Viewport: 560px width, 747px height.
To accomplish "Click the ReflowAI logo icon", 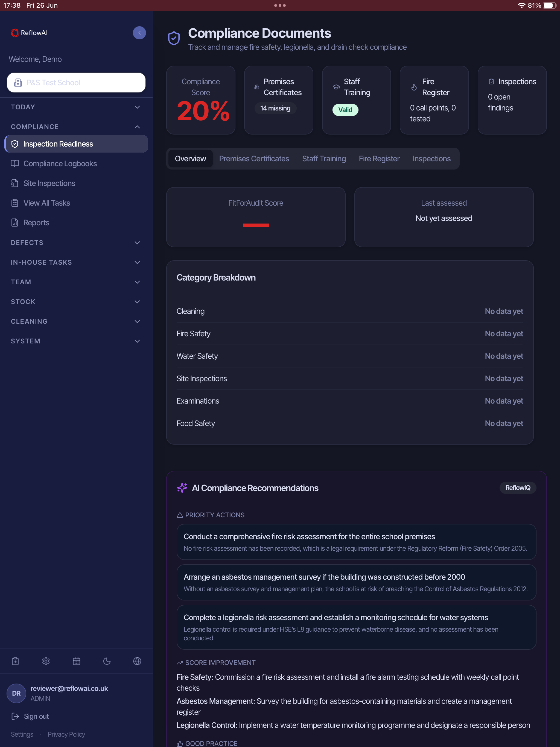I will [15, 33].
